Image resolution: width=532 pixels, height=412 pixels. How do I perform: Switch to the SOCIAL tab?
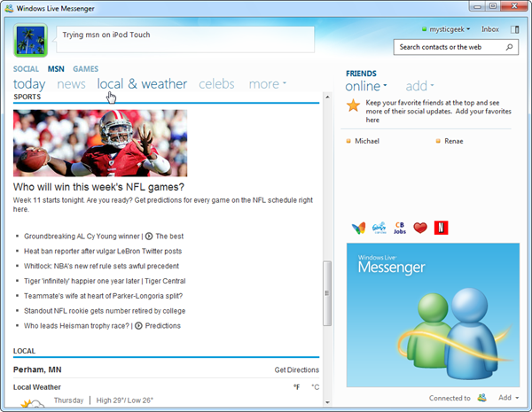[x=26, y=68]
